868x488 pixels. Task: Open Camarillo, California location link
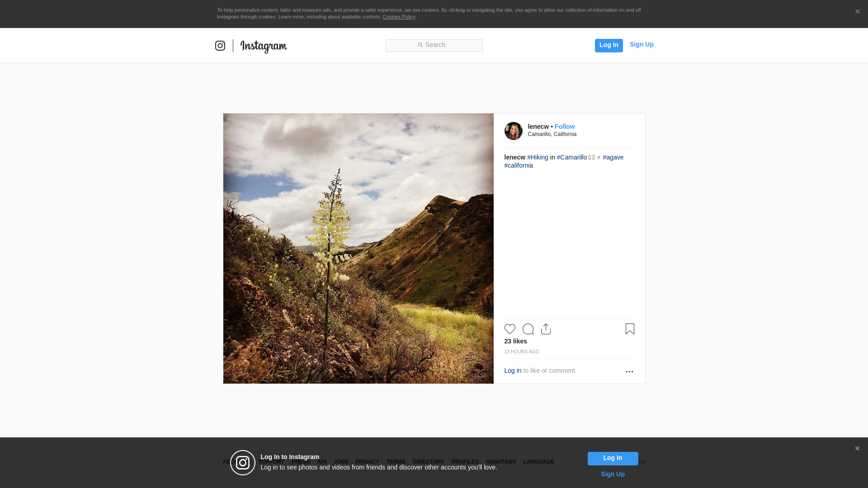[552, 134]
